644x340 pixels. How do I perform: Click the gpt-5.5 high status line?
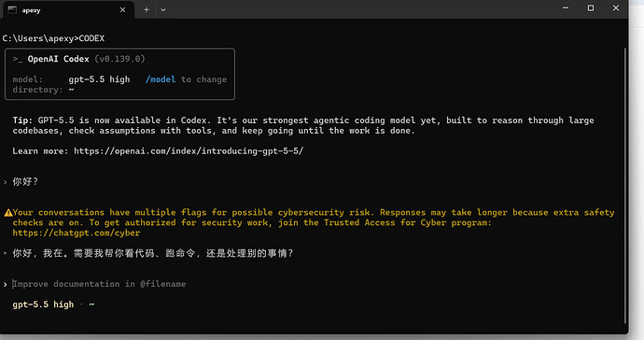(x=43, y=305)
